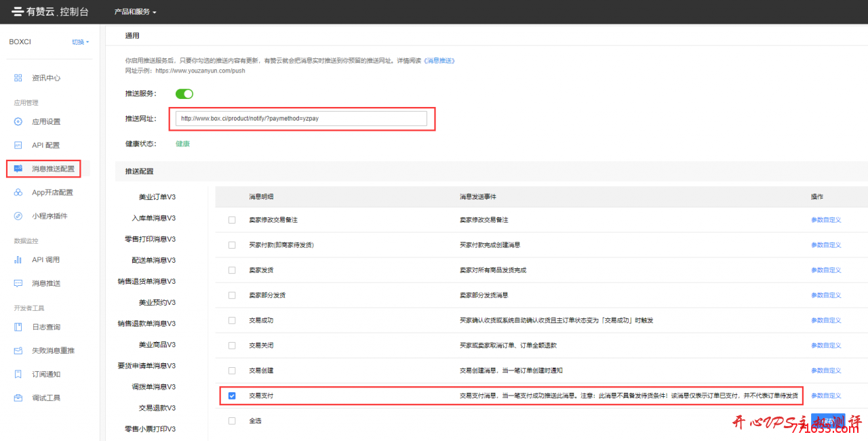Go to 应用设置 page
This screenshot has height=441, width=868.
[x=46, y=122]
